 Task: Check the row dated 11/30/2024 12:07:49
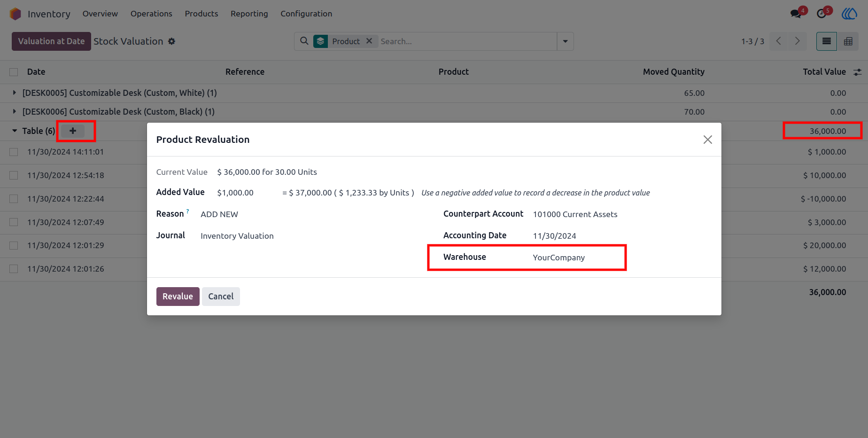tap(14, 222)
